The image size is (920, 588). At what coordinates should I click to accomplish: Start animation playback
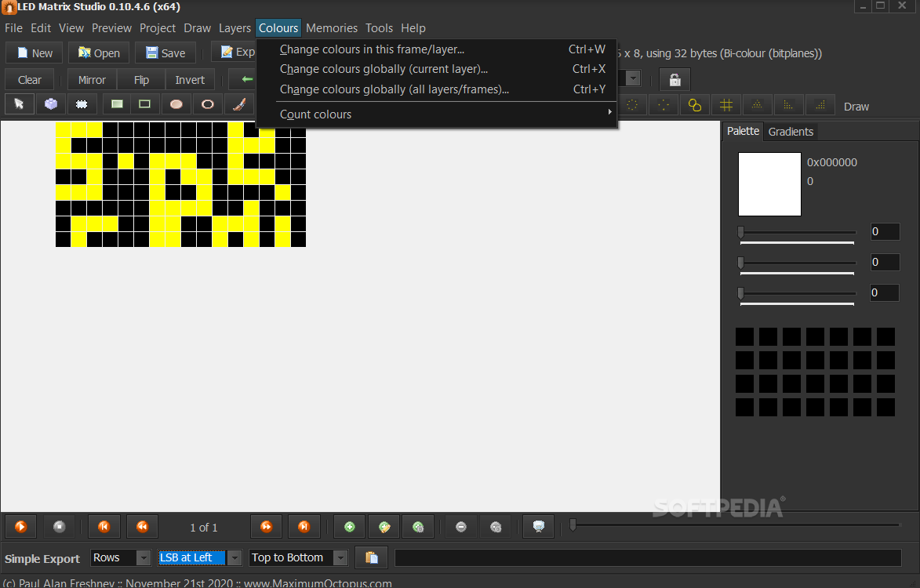[20, 526]
